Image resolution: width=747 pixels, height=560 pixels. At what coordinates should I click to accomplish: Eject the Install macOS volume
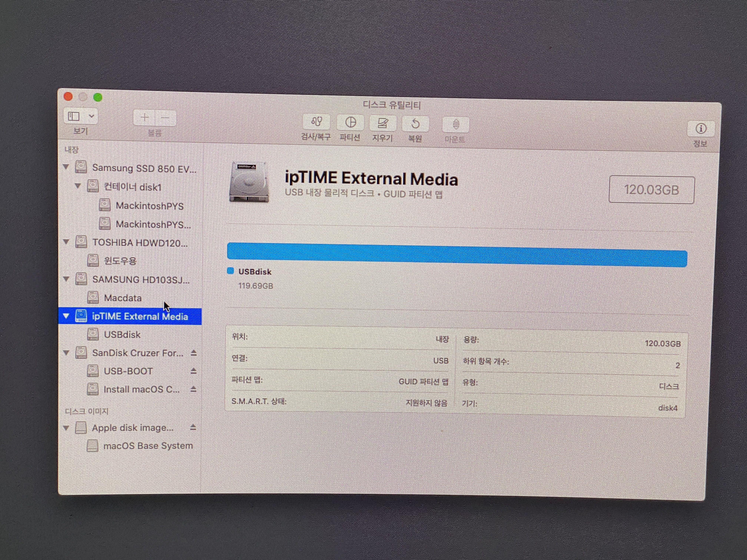193,389
